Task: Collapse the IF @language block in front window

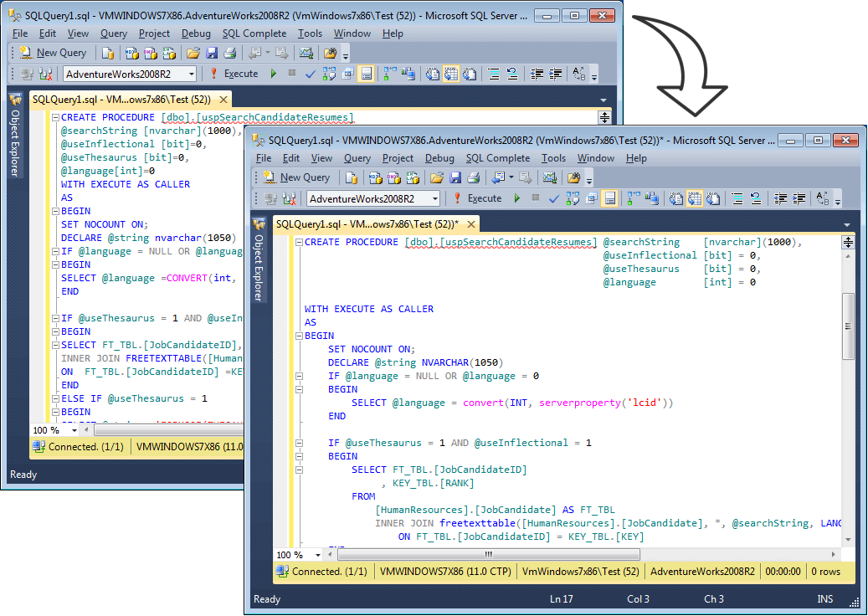Action: (299, 377)
